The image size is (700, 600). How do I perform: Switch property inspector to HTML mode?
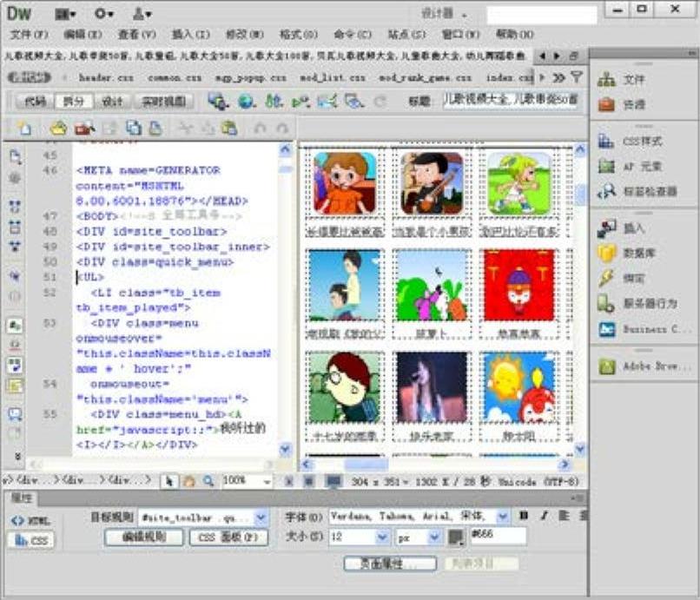click(x=30, y=520)
